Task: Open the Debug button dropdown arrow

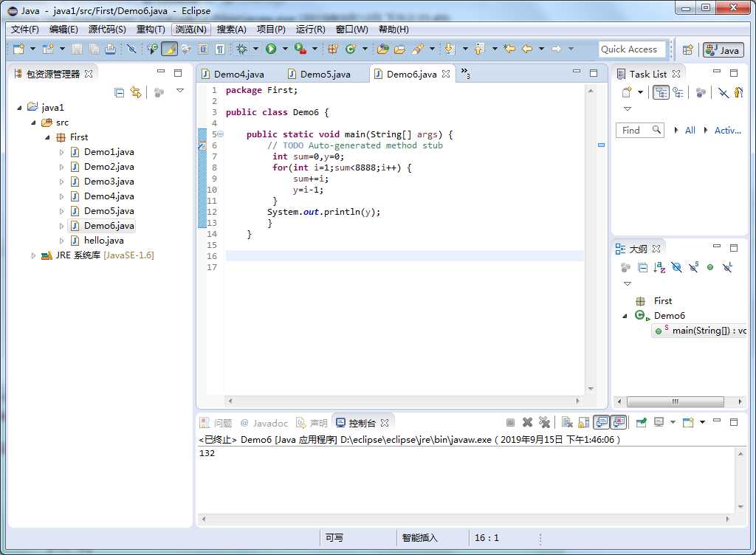Action: coord(255,49)
